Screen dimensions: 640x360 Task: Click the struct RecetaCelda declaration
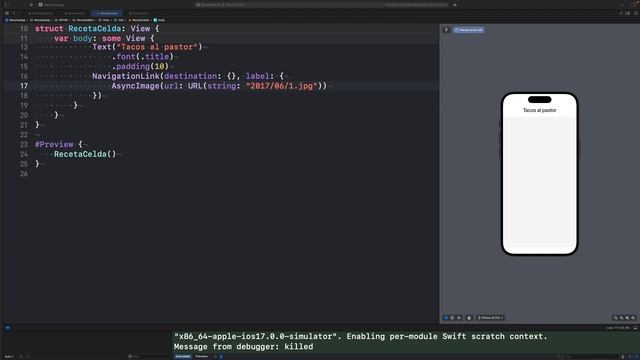97,29
